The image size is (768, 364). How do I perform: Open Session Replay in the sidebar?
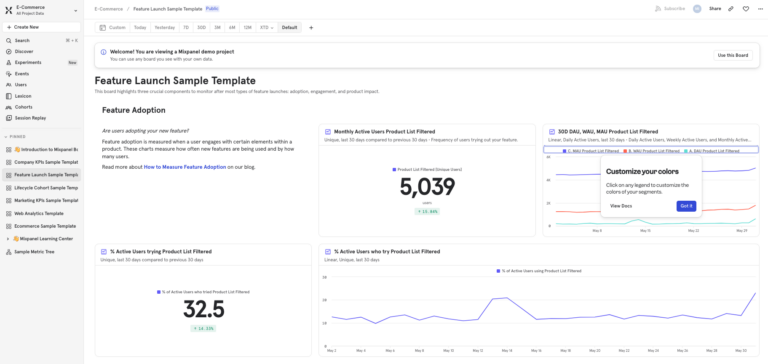coord(42,118)
